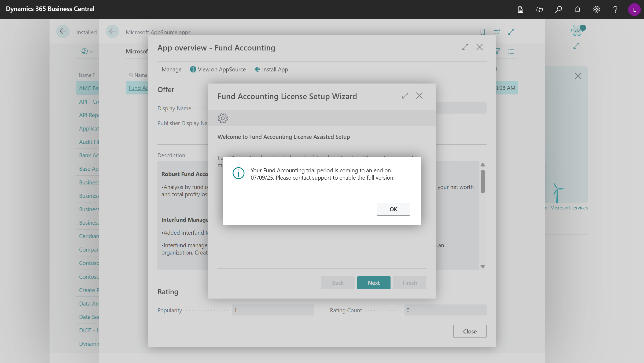Click Next in the license setup wizard
This screenshot has width=644, height=363.
[x=374, y=282]
